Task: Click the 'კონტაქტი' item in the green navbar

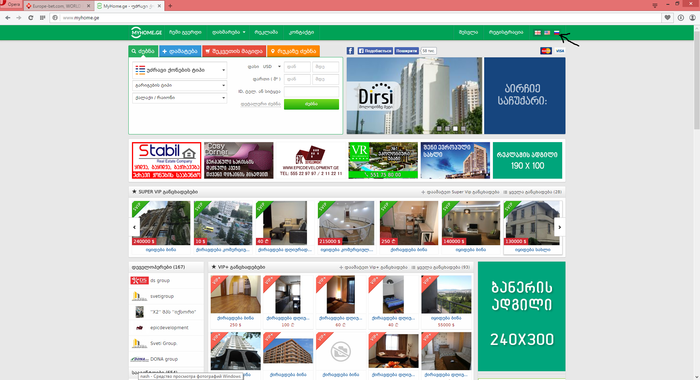Action: [301, 33]
